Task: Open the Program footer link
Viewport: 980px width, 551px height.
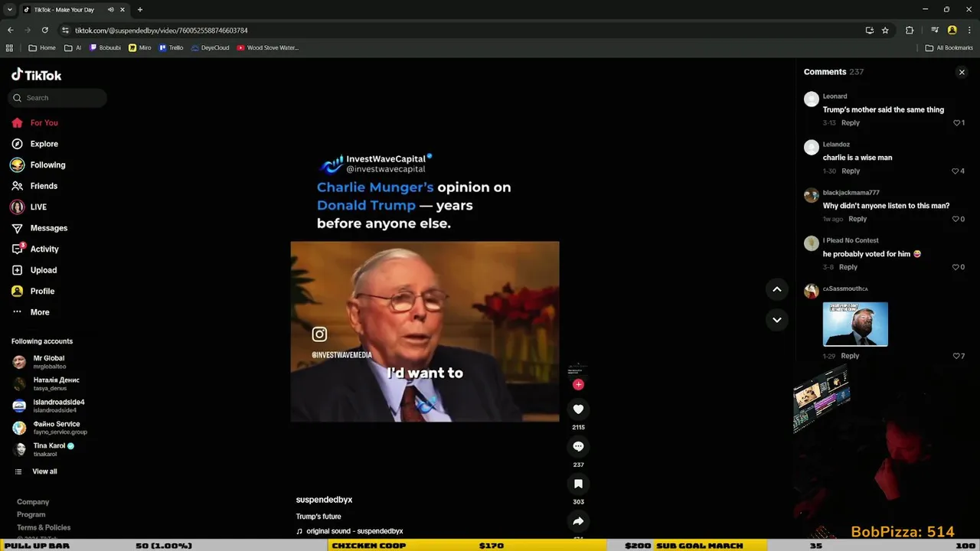Action: point(31,515)
